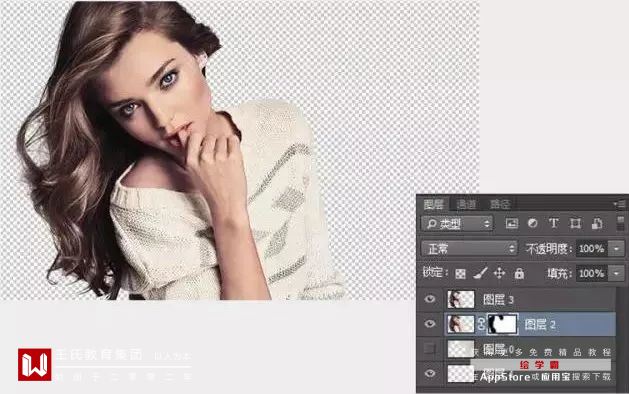Open the 正常 blend mode dropdown

469,249
